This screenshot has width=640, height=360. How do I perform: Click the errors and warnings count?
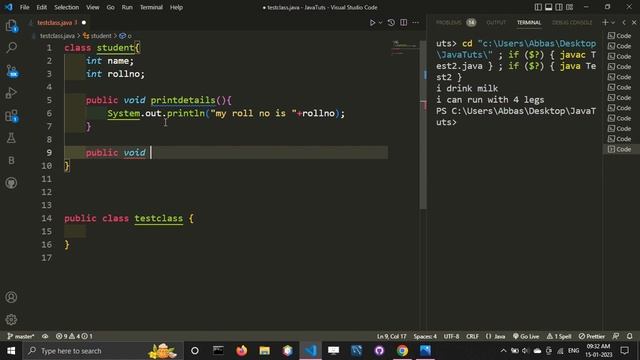point(74,336)
